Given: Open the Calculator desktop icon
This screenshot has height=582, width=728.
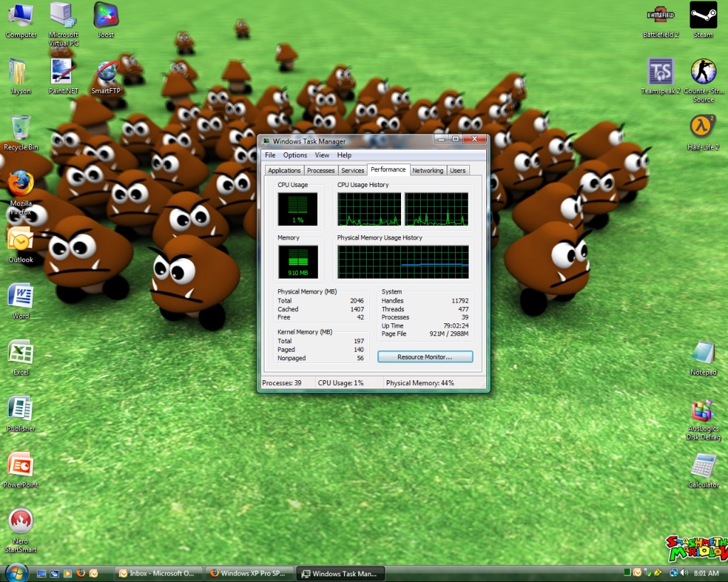Looking at the screenshot, I should 703,470.
